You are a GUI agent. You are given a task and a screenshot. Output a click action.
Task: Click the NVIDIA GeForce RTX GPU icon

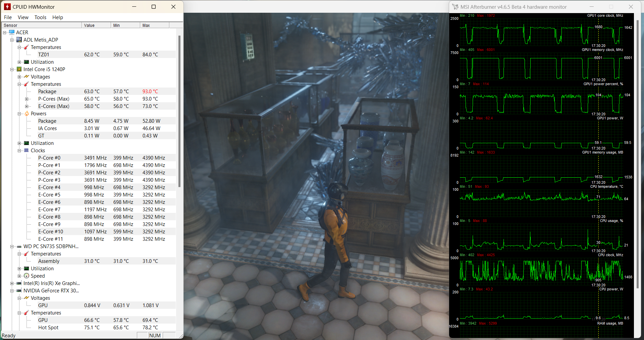19,291
